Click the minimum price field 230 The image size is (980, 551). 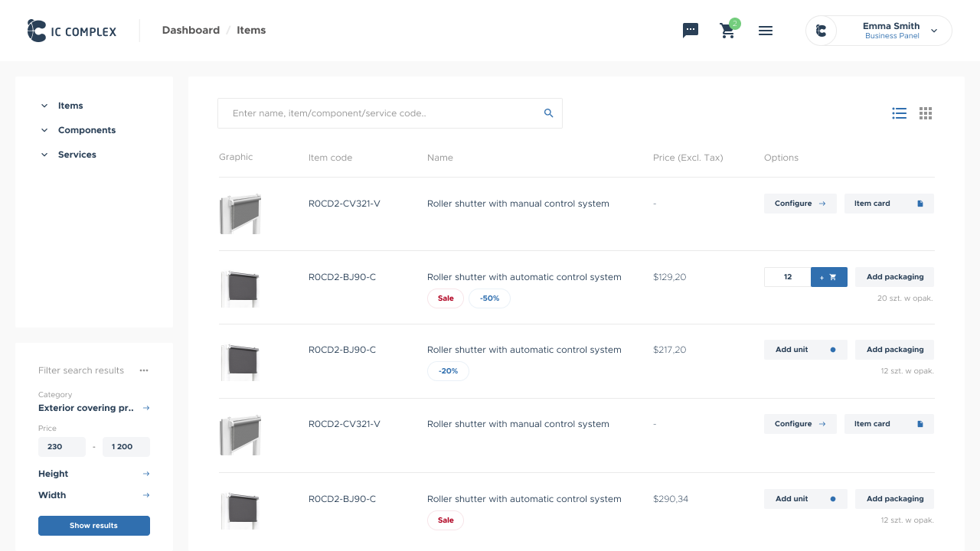[x=61, y=447]
